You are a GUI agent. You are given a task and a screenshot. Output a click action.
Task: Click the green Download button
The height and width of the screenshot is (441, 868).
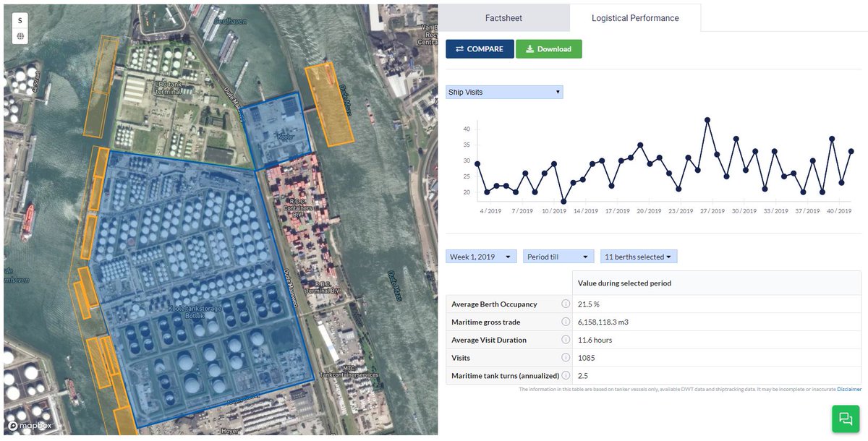[549, 49]
